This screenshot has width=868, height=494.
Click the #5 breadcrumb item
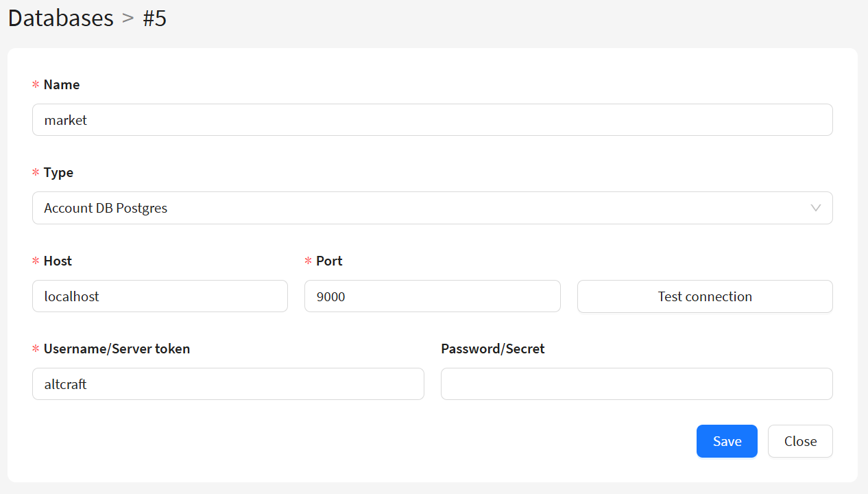154,18
